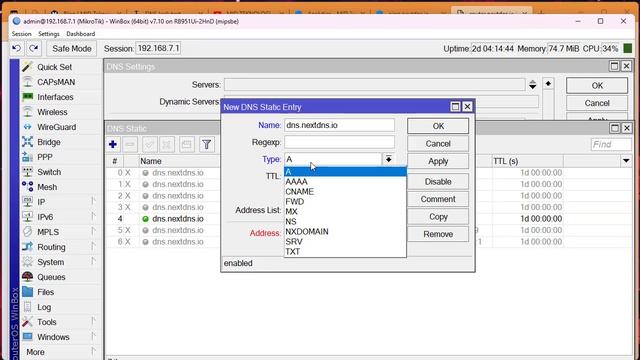Select NXDOMAIN record type
The image size is (640, 360).
345,231
